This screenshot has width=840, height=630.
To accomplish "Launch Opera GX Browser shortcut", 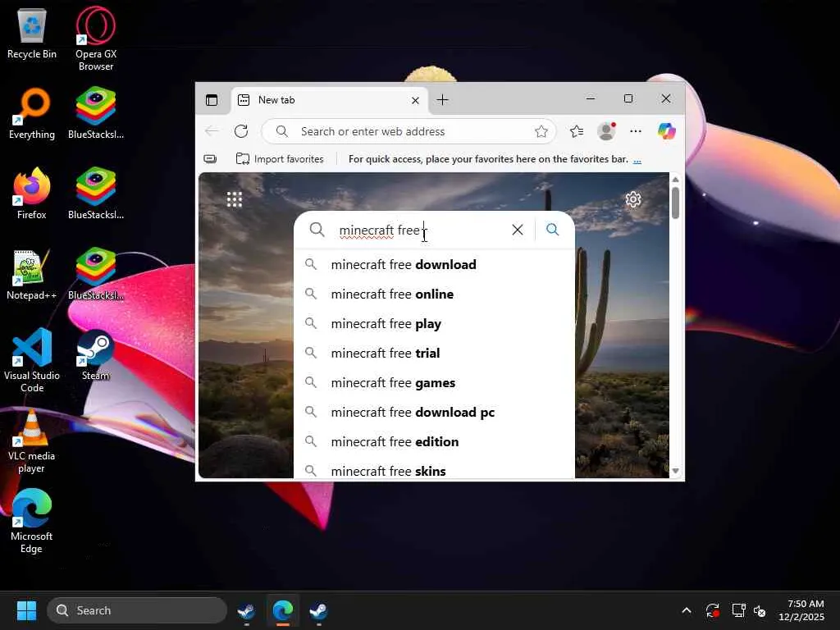I will pos(96,39).
